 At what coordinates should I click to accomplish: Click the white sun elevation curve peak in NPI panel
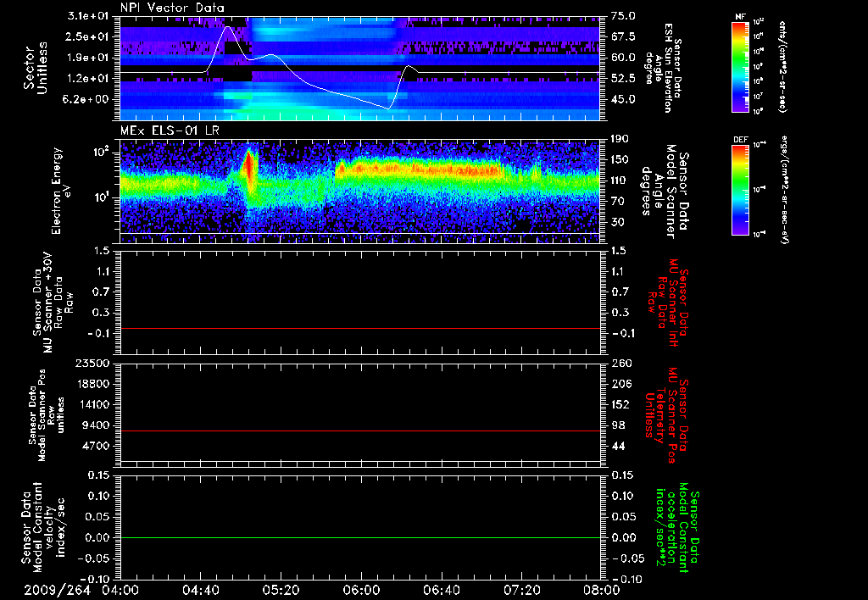(x=227, y=27)
